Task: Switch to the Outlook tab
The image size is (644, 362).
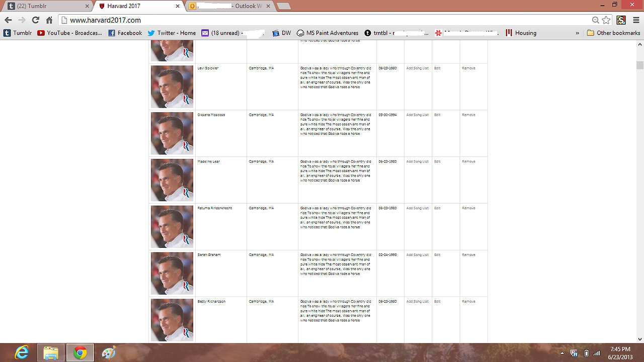Action: [x=229, y=6]
